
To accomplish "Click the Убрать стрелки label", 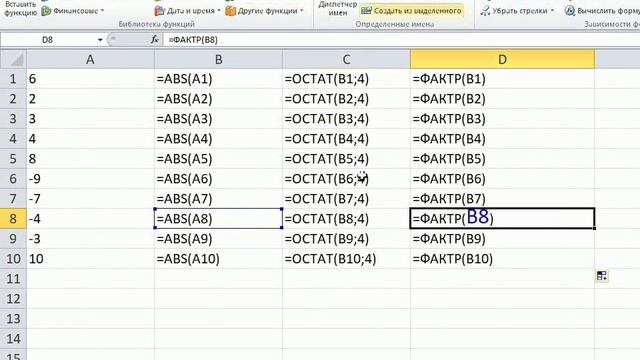I will (520, 11).
